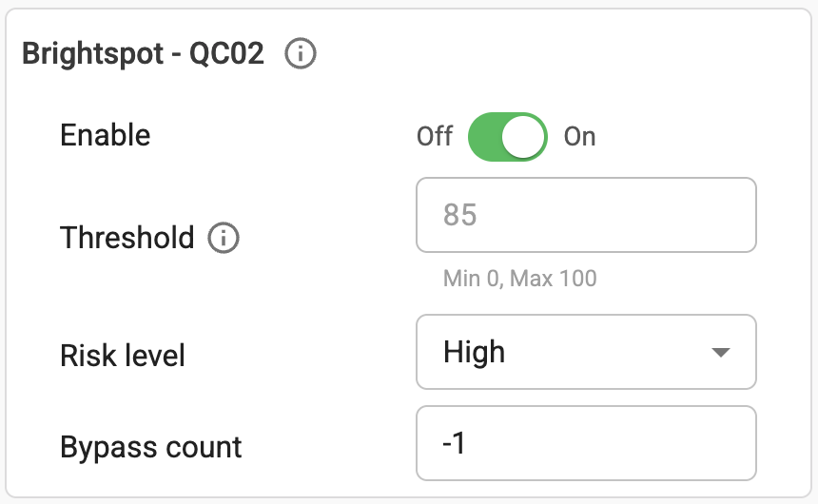Image resolution: width=818 pixels, height=504 pixels.
Task: Open the Risk level dropdown
Action: (x=586, y=353)
